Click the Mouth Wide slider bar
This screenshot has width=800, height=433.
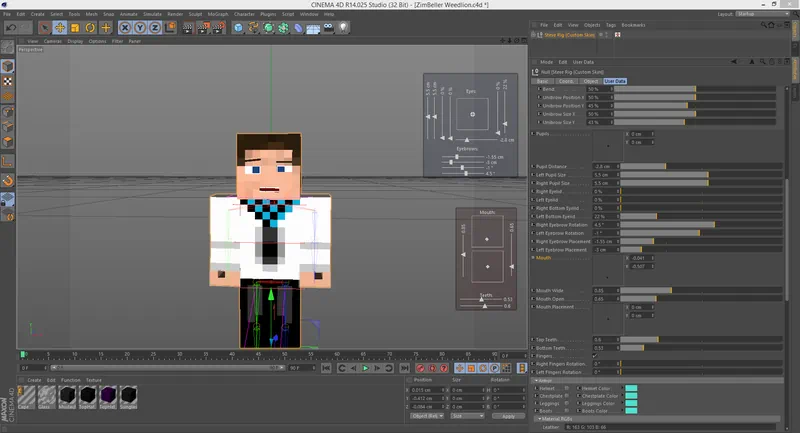pyautogui.click(x=701, y=290)
